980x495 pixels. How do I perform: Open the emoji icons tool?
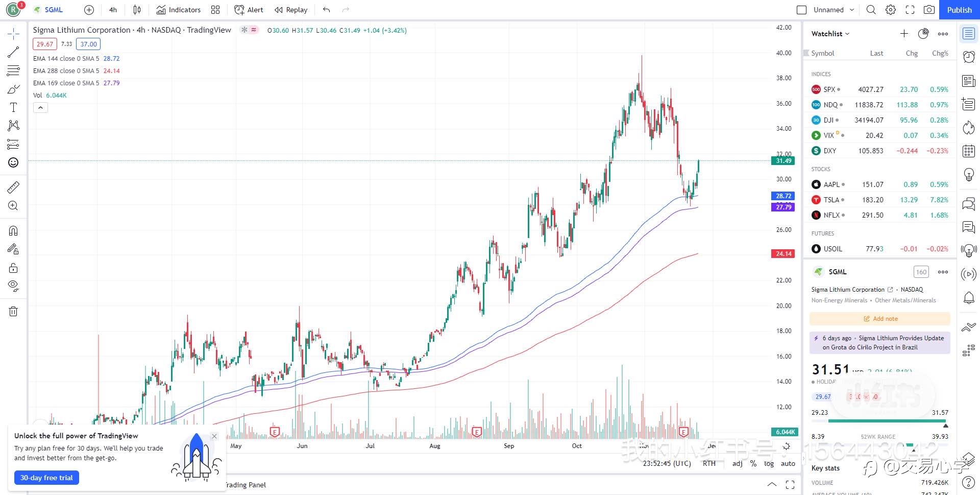(13, 162)
